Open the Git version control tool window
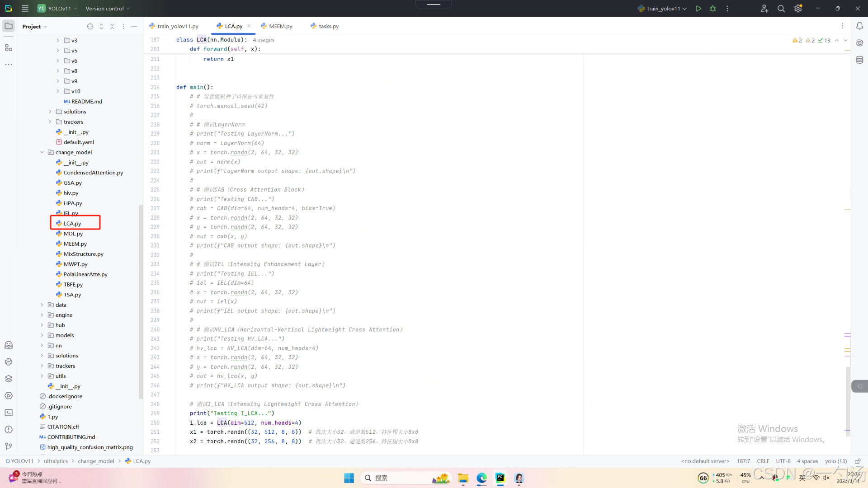This screenshot has height=488, width=868. click(x=9, y=446)
